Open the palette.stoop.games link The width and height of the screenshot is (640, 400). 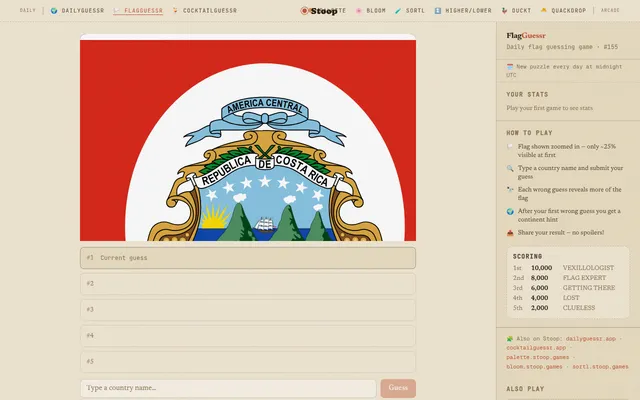point(538,357)
